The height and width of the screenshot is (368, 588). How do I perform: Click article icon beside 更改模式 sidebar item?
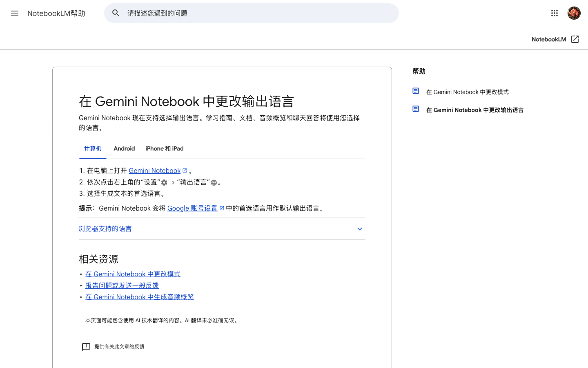(416, 91)
